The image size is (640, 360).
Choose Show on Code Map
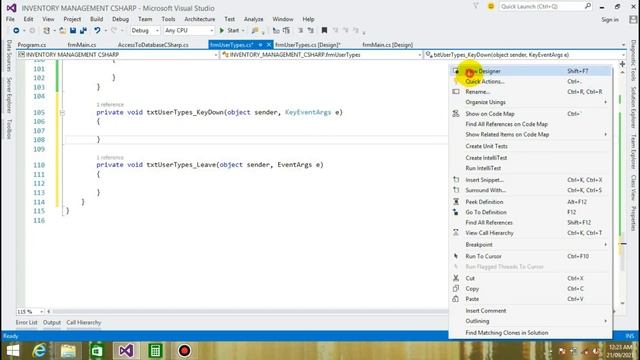click(530, 114)
